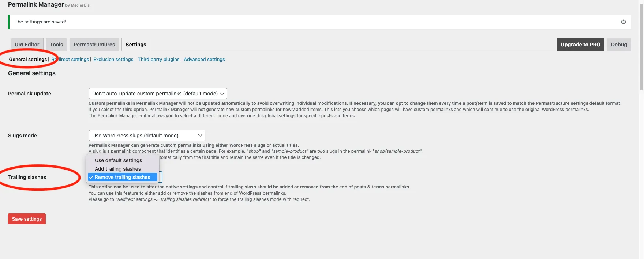Select checked 'Remove trailing slashes' option
The image size is (644, 259).
click(122, 177)
